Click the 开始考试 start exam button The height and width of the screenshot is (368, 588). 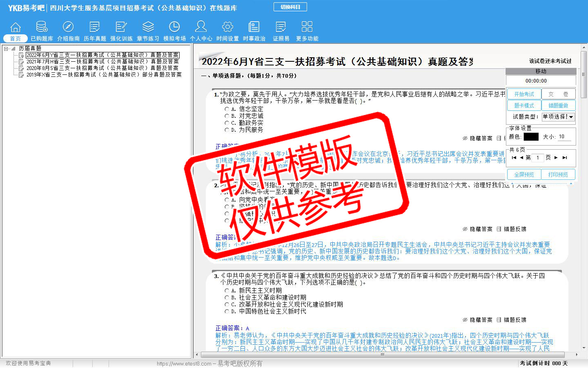tap(524, 94)
